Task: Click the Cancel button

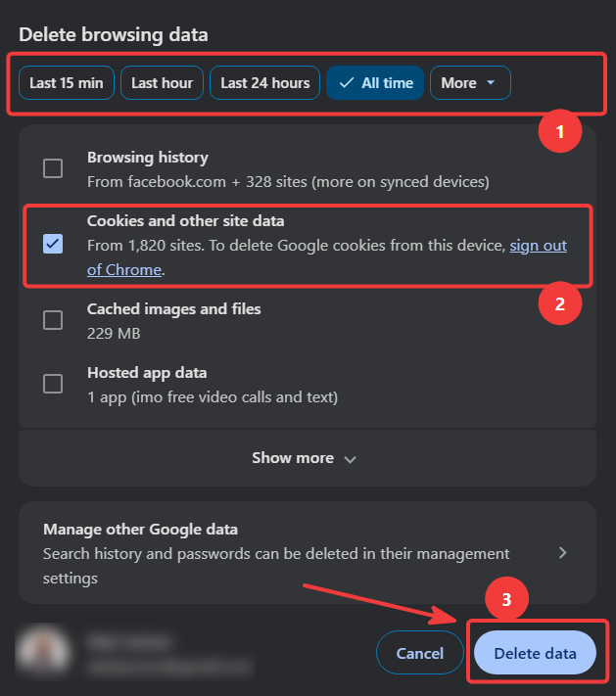Action: point(420,653)
